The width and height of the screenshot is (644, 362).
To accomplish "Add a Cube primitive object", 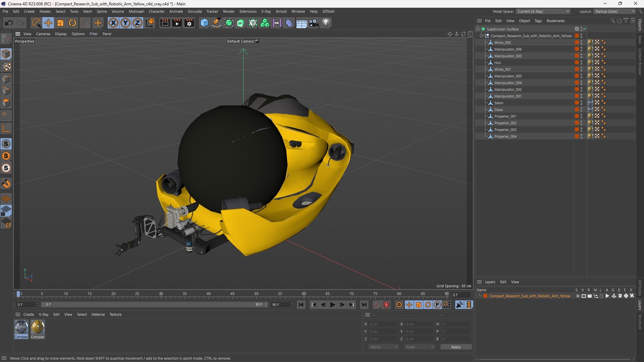I will coord(204,23).
